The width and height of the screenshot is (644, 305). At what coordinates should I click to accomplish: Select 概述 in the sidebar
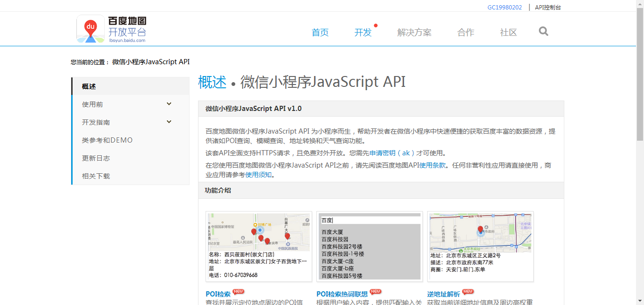tap(131, 86)
